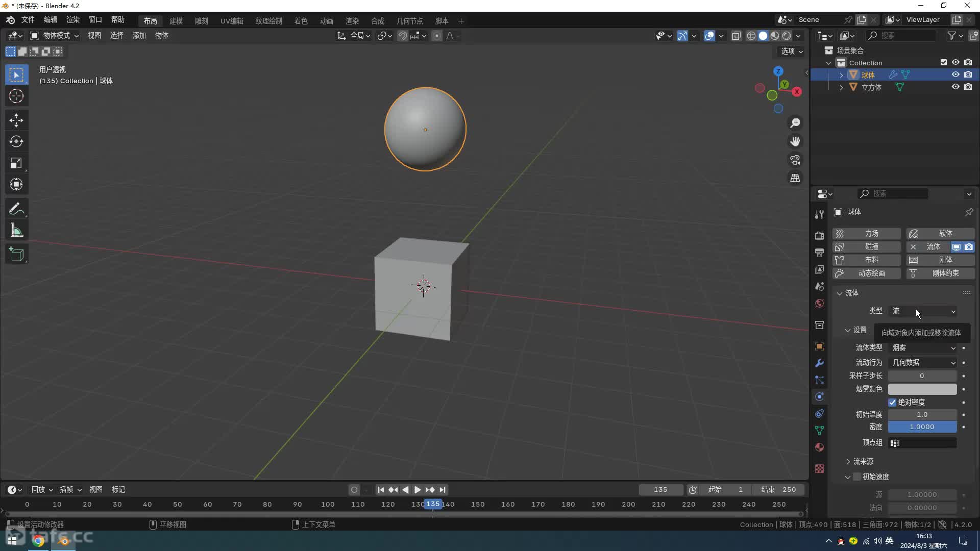Toggle viewport X-ray mode
980x551 pixels.
pos(736,36)
